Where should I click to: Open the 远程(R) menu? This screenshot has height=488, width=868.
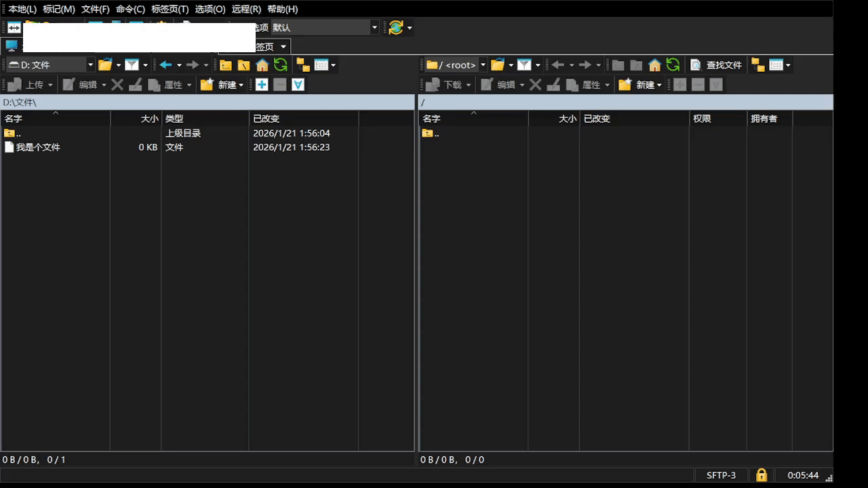pos(245,9)
